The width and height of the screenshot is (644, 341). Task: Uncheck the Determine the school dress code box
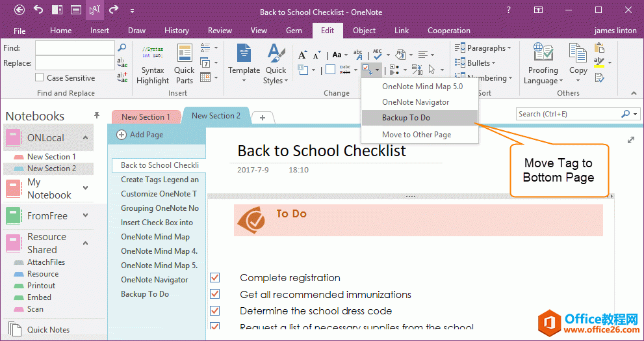pos(215,311)
